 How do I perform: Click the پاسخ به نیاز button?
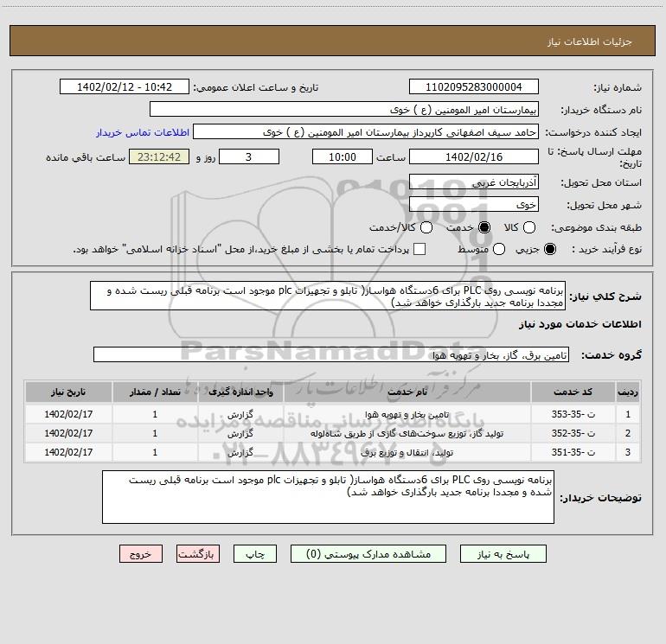[x=503, y=554]
